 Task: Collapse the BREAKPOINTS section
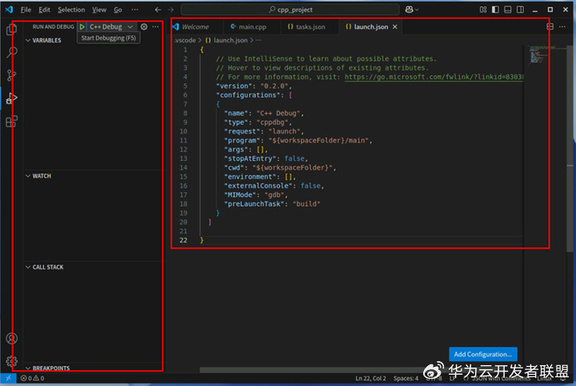(28, 368)
